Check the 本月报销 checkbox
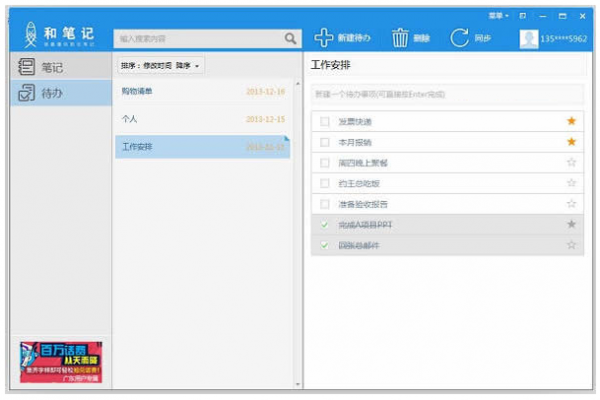Image resolution: width=600 pixels, height=400 pixels. click(x=324, y=142)
